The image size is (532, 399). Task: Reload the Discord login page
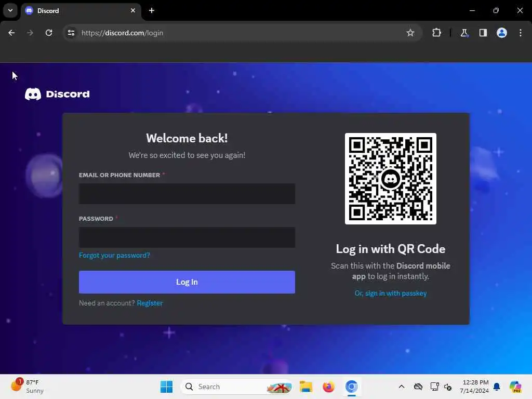(x=49, y=33)
